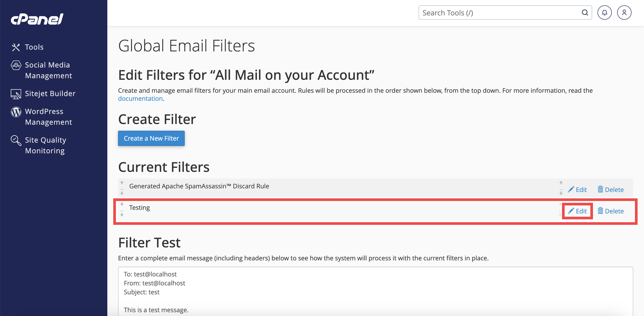The image size is (644, 316).
Task: Edit the SpamAssassin Discard Rule filter
Action: (x=577, y=190)
